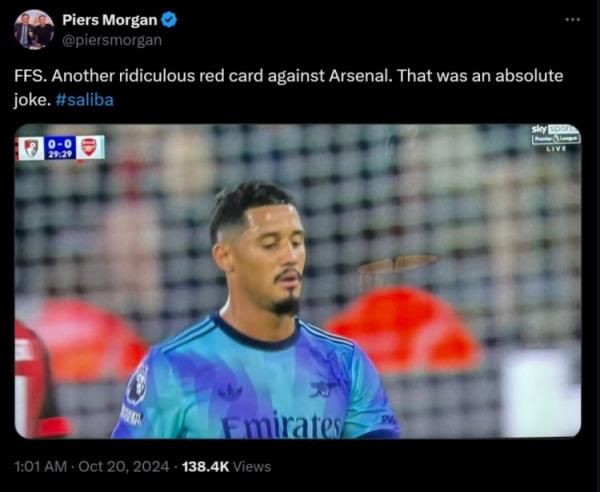Open the @piersmorgan handle link
The image size is (600, 492).
coord(112,40)
